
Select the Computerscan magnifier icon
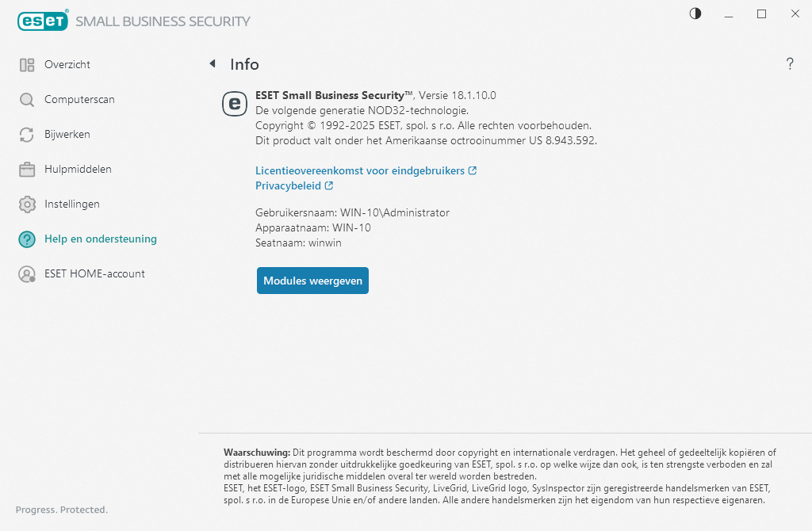point(27,100)
